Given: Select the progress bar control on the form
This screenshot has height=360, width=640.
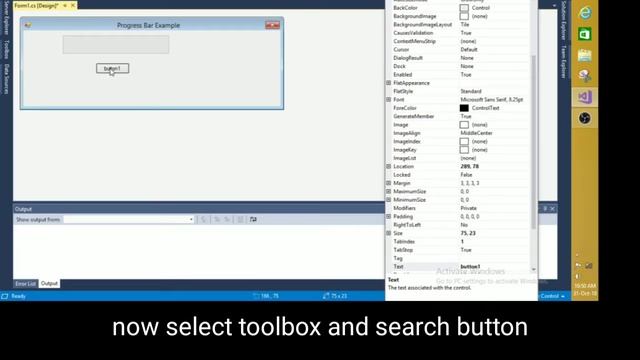Looking at the screenshot, I should tap(116, 44).
